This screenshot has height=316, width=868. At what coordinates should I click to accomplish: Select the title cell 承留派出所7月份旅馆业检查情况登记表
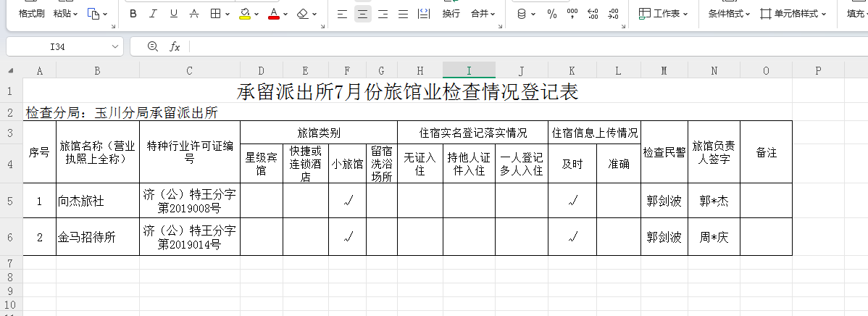pos(407,91)
